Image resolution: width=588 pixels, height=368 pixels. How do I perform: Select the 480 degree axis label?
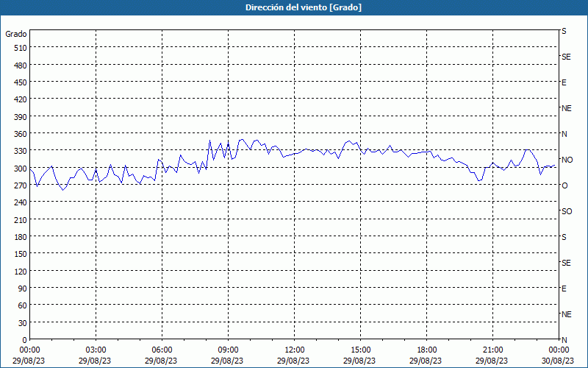21,66
